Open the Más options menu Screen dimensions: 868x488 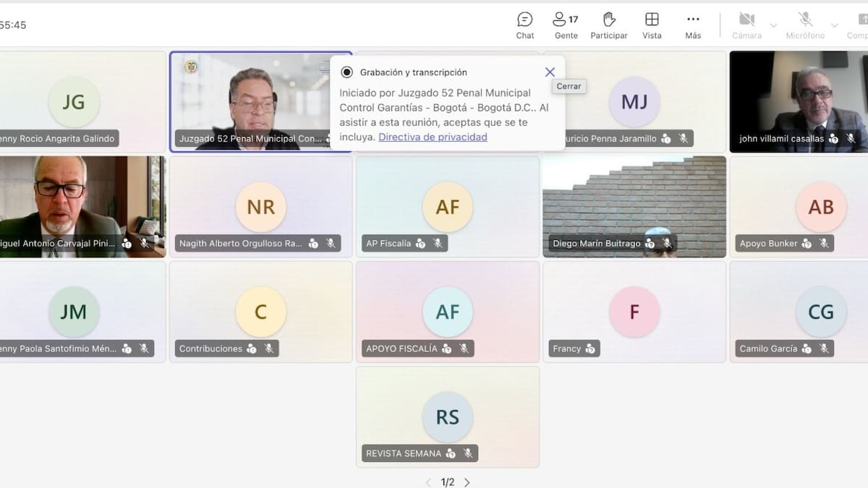pos(693,25)
